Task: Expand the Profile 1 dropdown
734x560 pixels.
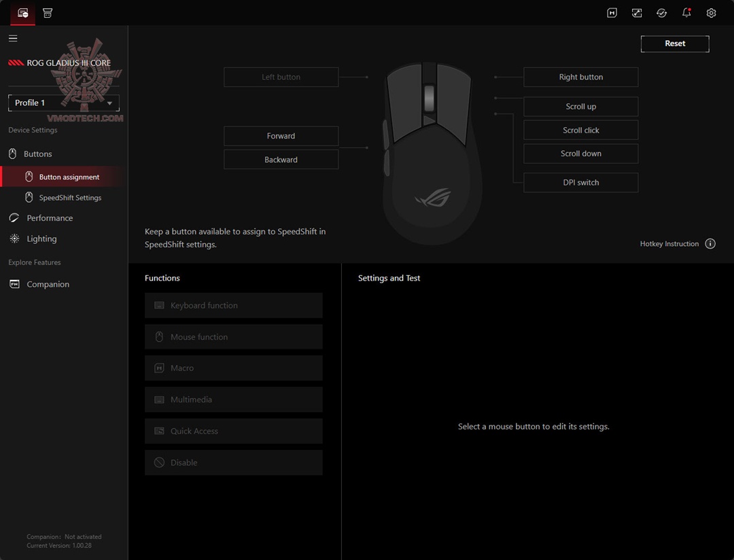Action: point(64,103)
